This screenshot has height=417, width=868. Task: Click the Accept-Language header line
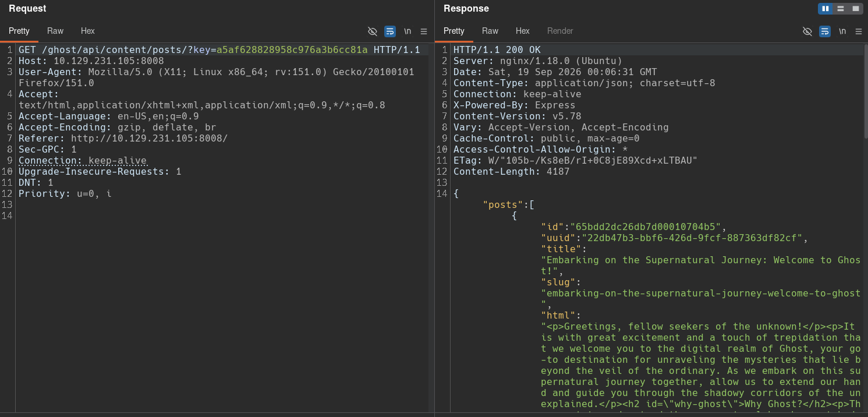pos(109,116)
